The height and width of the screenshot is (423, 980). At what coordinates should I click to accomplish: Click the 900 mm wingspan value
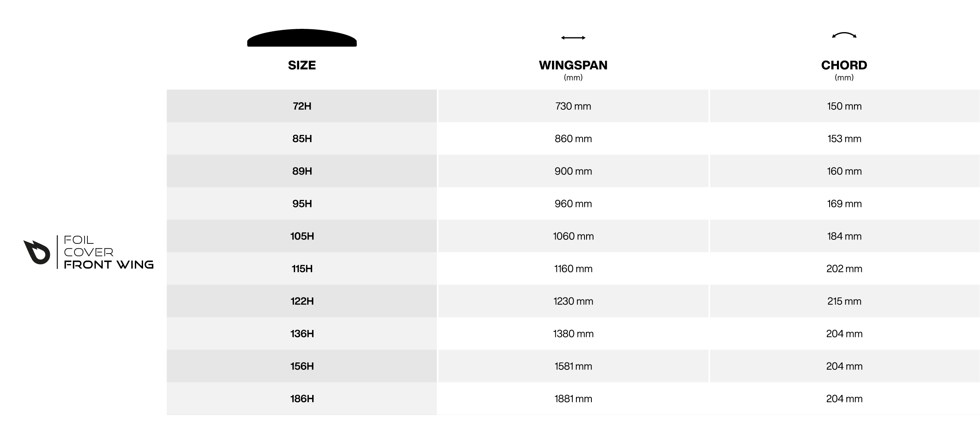(x=573, y=171)
